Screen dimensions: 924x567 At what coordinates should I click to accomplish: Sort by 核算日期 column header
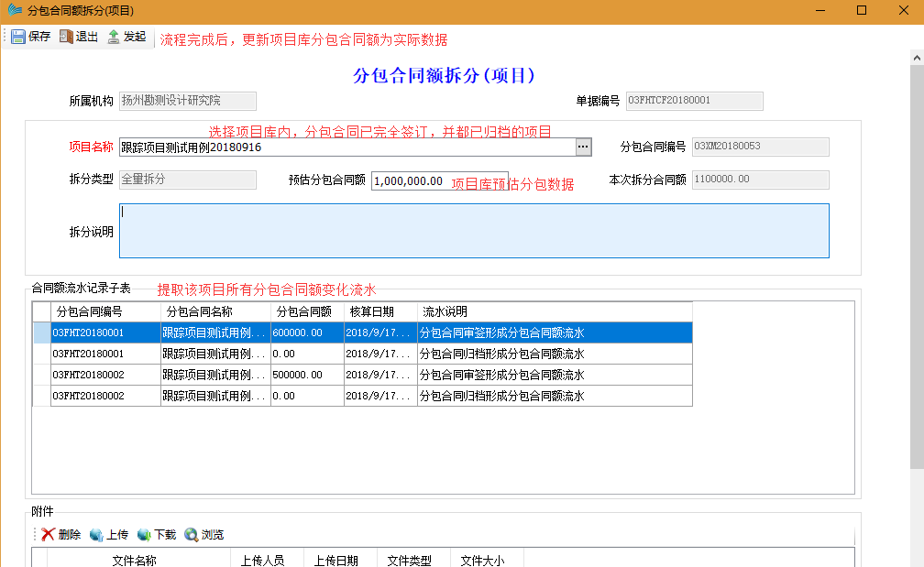[380, 311]
